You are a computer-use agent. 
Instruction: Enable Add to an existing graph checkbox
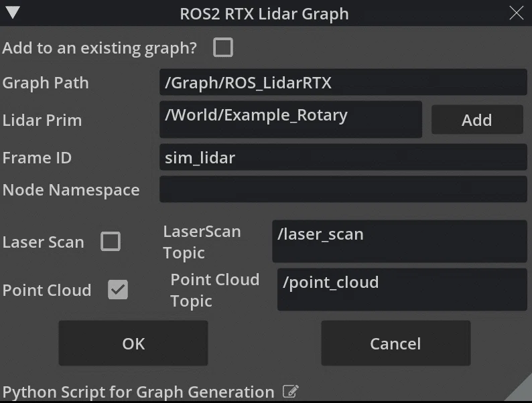coord(223,47)
